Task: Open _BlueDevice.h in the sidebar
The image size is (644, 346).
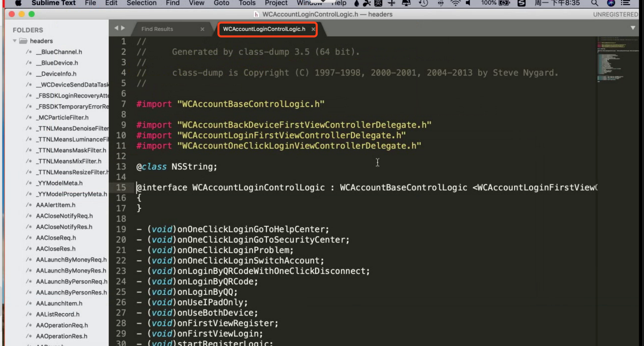Action: pyautogui.click(x=57, y=63)
